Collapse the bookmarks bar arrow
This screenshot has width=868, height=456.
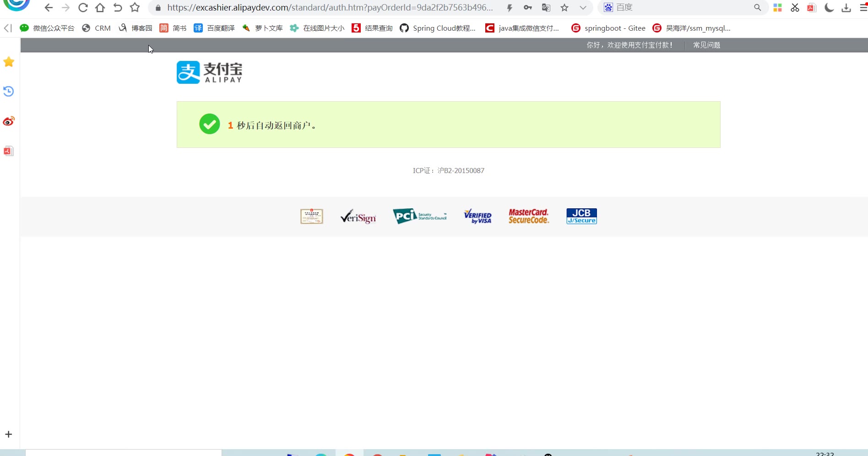pyautogui.click(x=8, y=28)
